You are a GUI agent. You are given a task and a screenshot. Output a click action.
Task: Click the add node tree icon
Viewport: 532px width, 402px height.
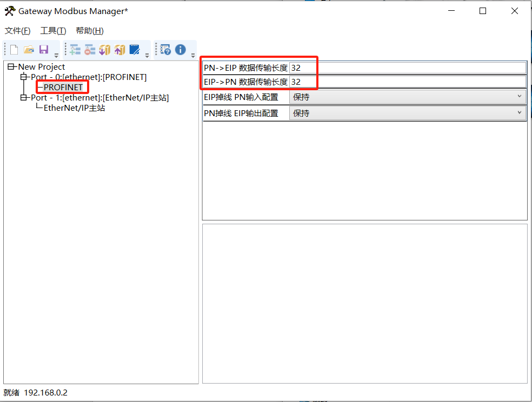click(x=75, y=50)
